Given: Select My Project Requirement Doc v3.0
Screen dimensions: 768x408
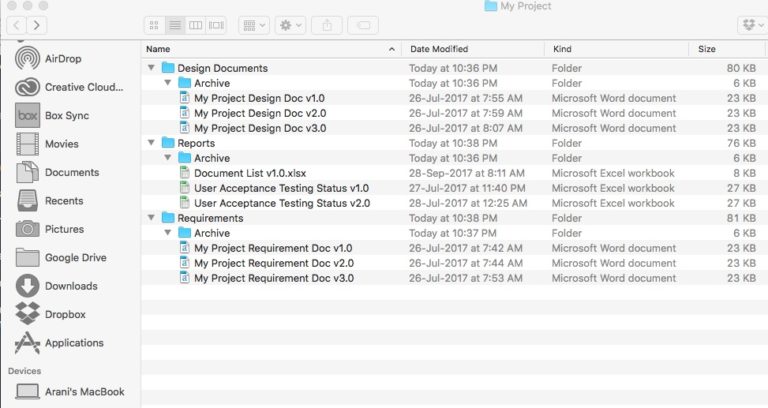Looking at the screenshot, I should coord(274,278).
